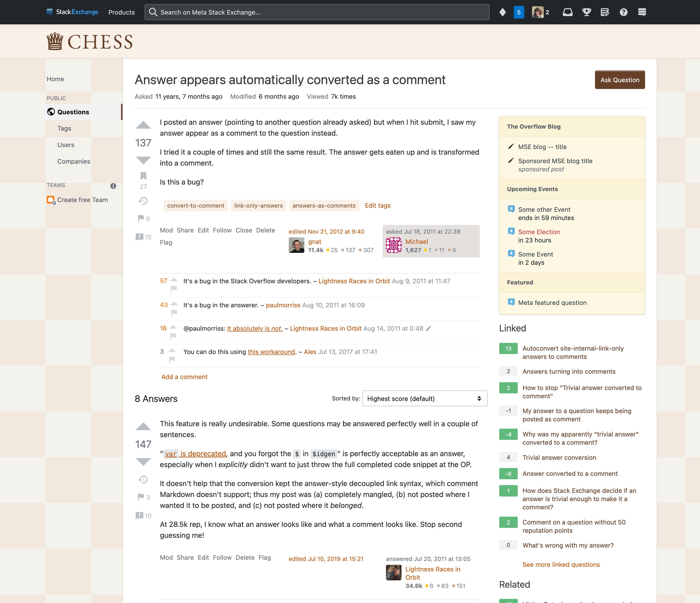
Task: Select 'Highest score (default)' sort dropdown
Action: pos(423,399)
